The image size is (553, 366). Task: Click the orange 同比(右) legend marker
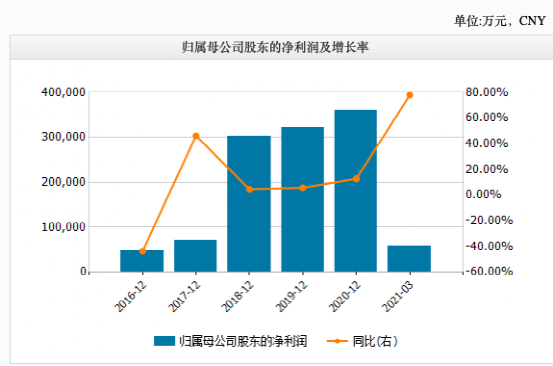(337, 341)
